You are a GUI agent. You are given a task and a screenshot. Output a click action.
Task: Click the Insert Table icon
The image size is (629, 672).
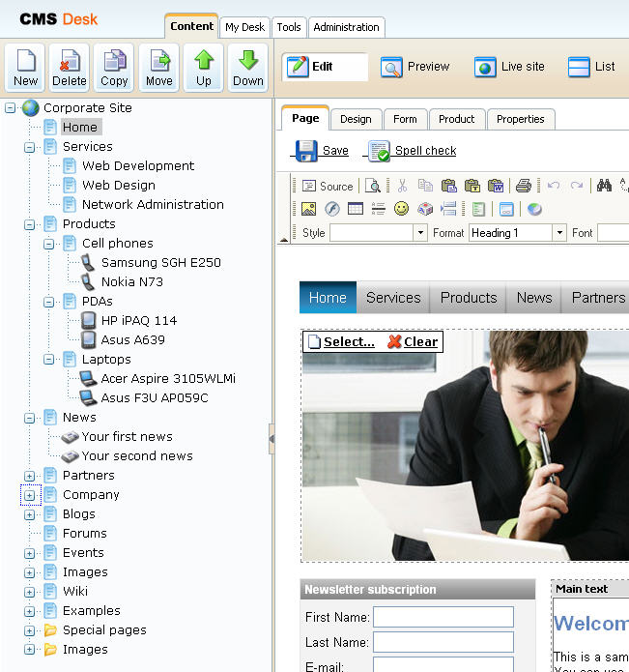click(356, 209)
